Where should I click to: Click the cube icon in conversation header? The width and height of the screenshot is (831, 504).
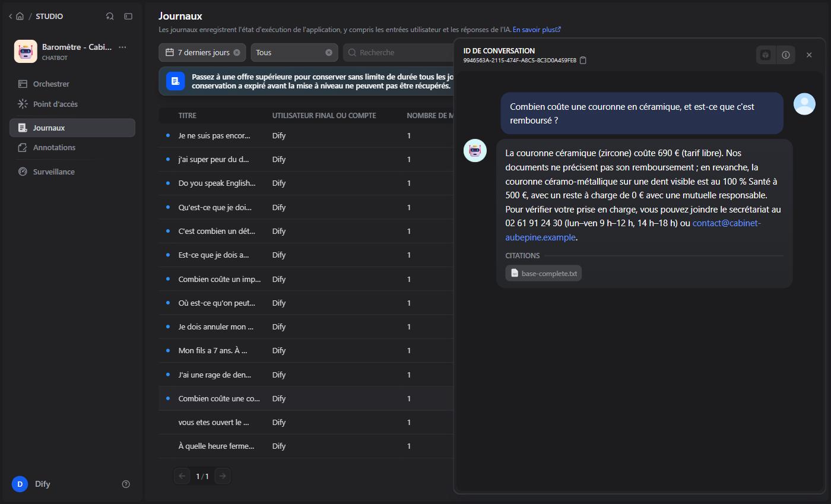pos(766,55)
